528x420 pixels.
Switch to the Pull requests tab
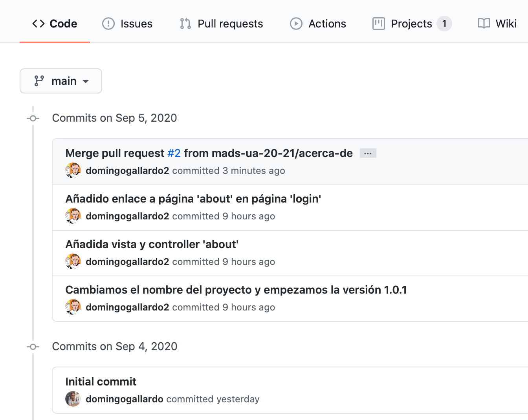click(222, 24)
